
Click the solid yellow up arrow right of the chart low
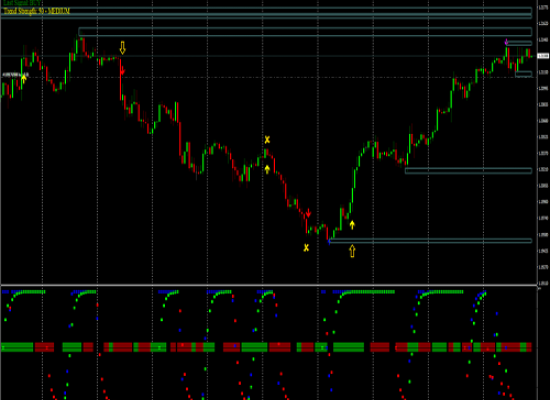[x=352, y=225]
